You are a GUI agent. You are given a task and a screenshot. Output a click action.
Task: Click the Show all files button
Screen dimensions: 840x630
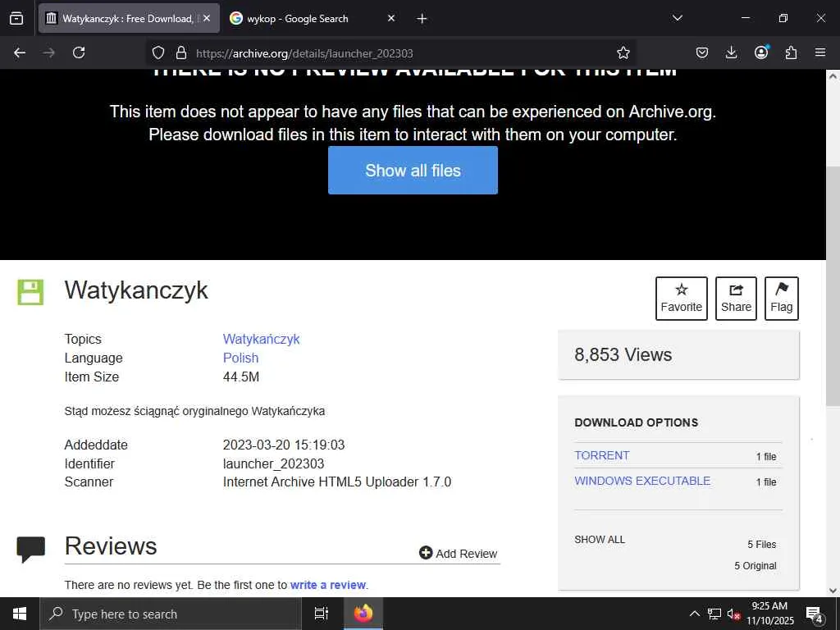pos(413,171)
